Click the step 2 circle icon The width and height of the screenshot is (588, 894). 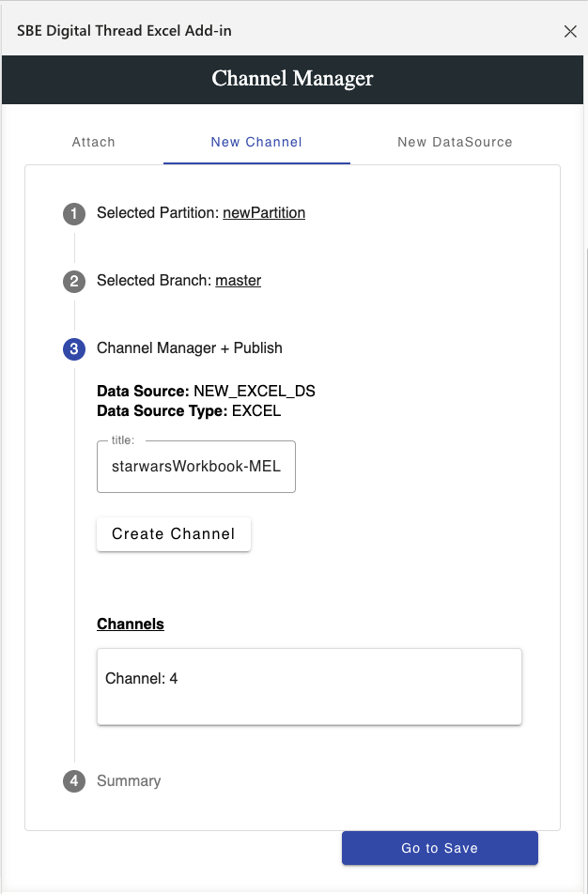[74, 282]
